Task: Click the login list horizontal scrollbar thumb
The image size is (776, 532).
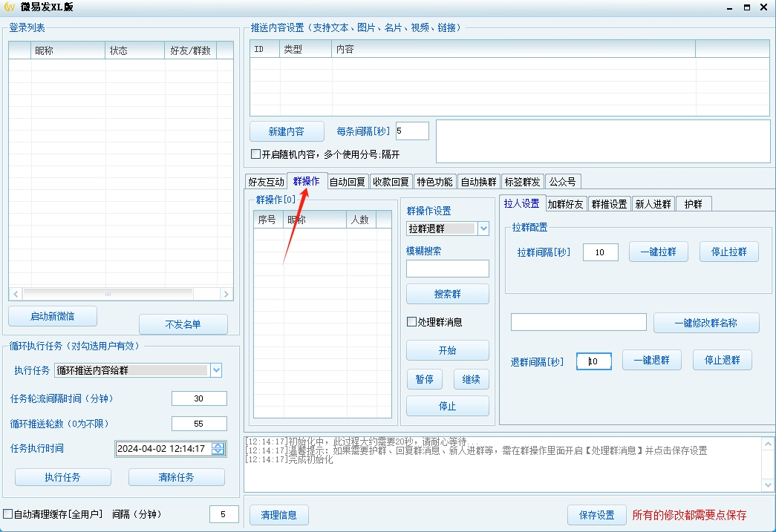Action: (108, 294)
